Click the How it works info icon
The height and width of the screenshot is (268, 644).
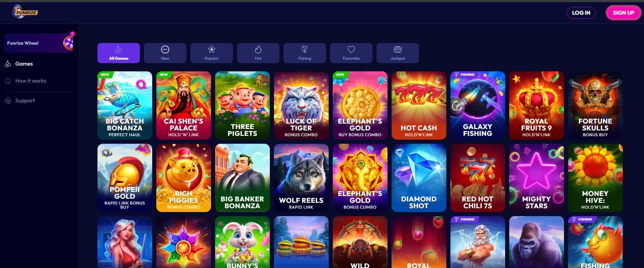click(x=8, y=81)
